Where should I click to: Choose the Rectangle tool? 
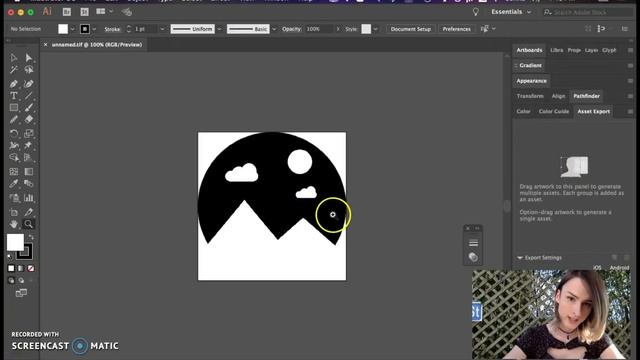coord(13,108)
